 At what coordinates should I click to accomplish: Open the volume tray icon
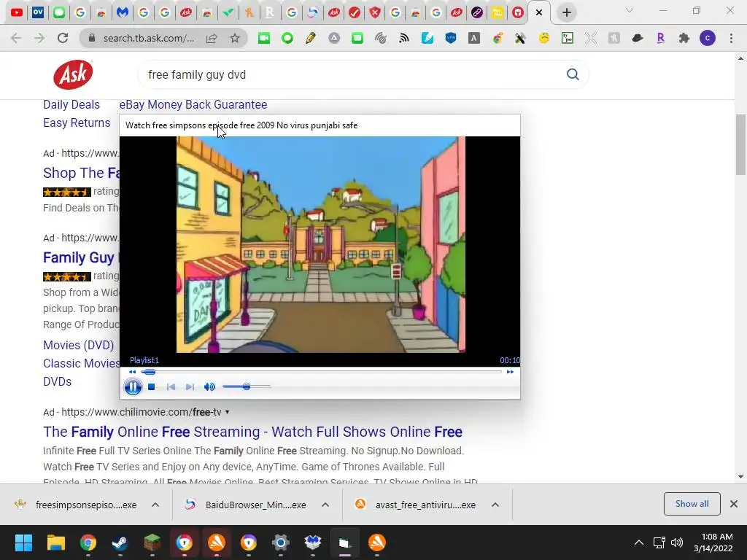click(676, 542)
